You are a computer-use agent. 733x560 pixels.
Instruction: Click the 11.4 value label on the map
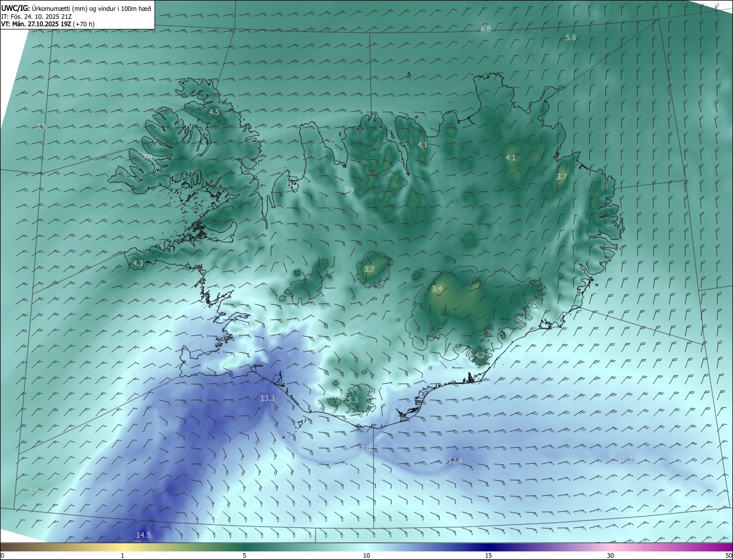click(625, 458)
